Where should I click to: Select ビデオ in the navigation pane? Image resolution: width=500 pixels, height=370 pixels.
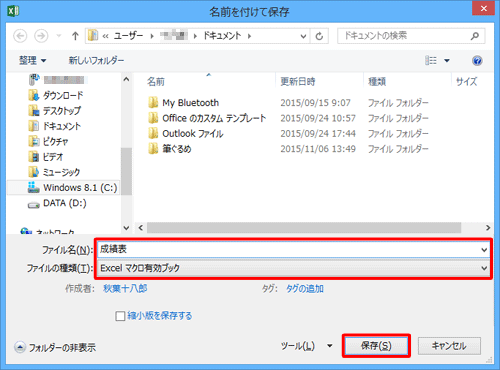53,157
